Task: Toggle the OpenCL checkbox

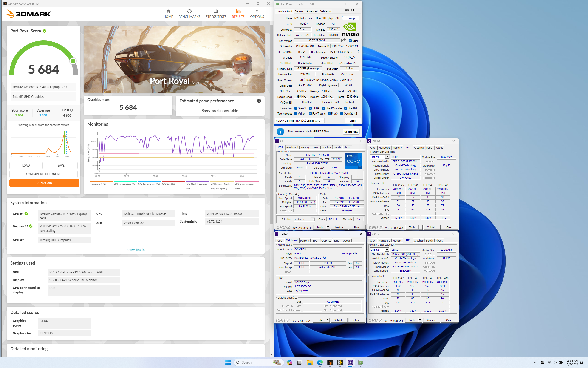Action: tap(296, 108)
